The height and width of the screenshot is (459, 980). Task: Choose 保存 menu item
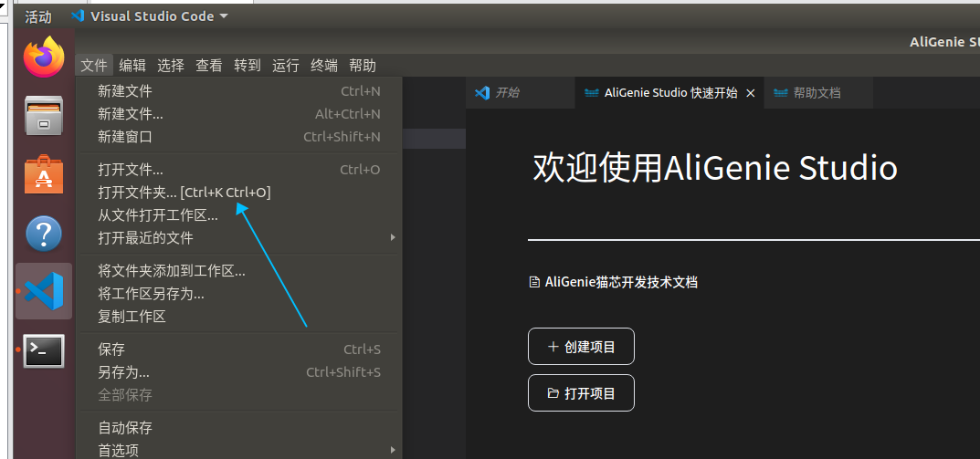[238, 349]
